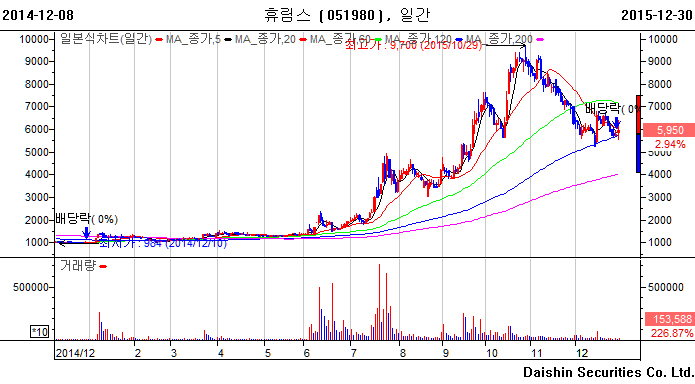Click month 9 on the time axis
The width and height of the screenshot is (695, 384).
(445, 353)
